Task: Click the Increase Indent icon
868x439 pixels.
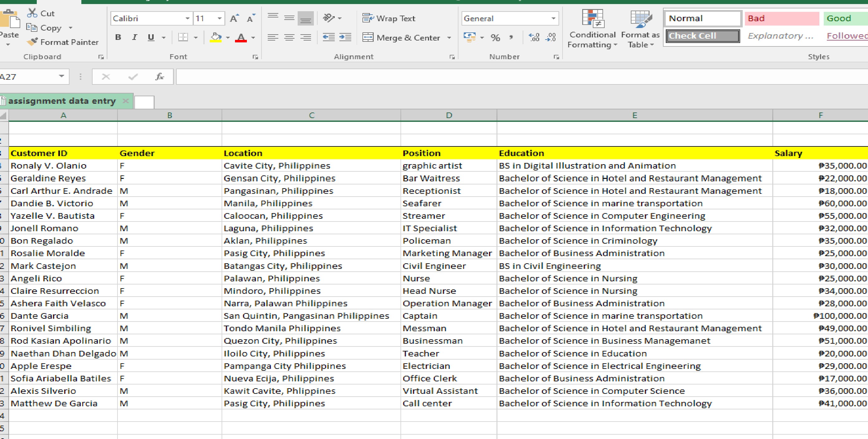Action: point(345,37)
